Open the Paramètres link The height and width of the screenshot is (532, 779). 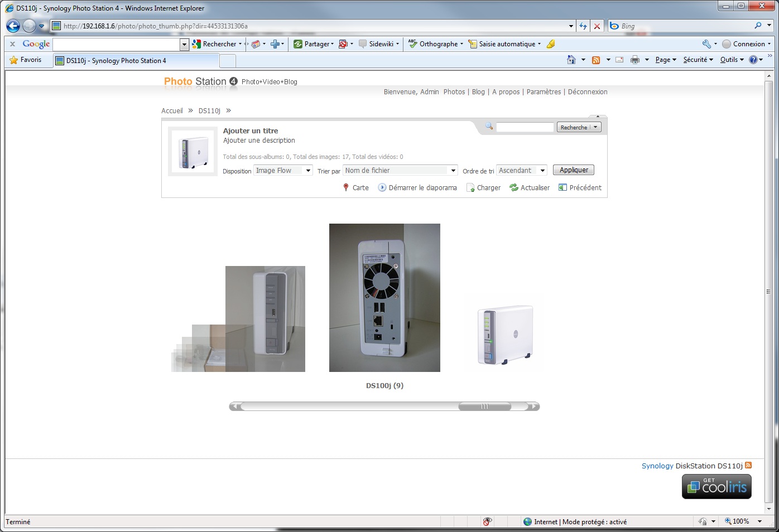point(544,92)
